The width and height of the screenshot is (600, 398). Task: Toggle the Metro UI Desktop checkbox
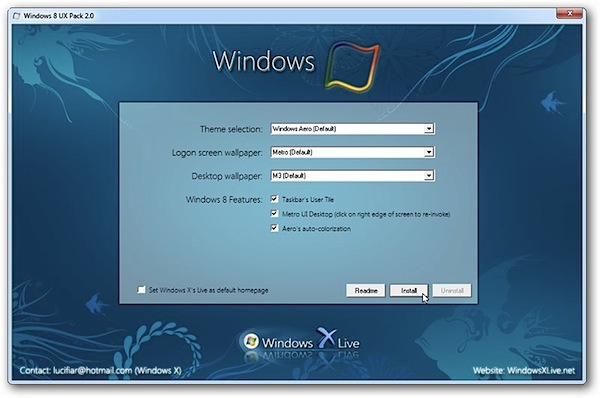click(274, 213)
